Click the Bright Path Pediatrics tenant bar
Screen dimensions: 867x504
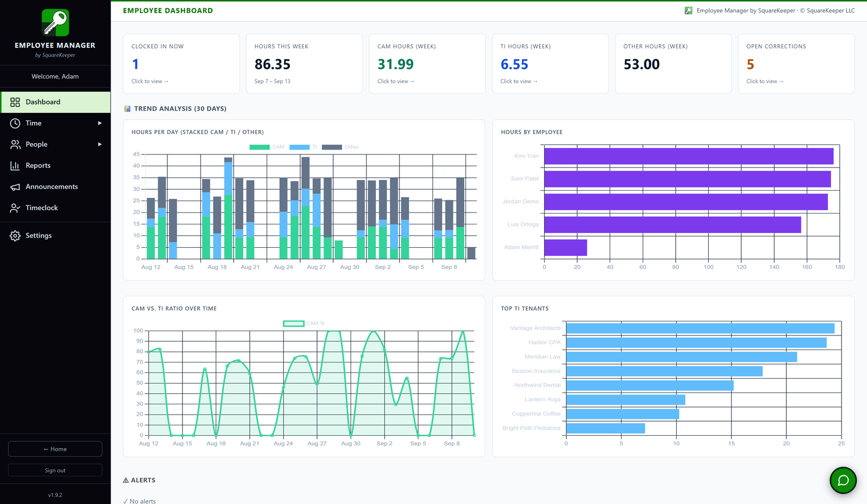click(x=606, y=428)
